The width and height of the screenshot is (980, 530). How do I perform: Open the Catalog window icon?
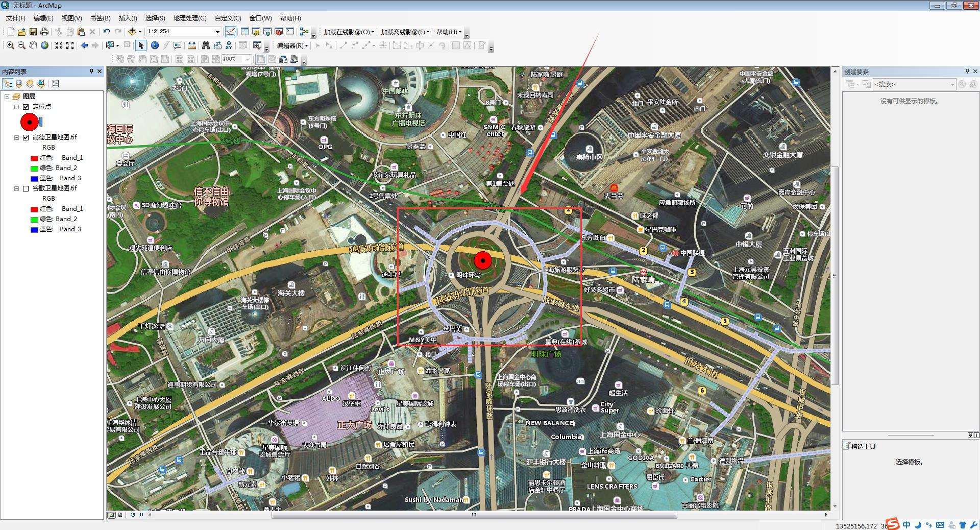256,32
